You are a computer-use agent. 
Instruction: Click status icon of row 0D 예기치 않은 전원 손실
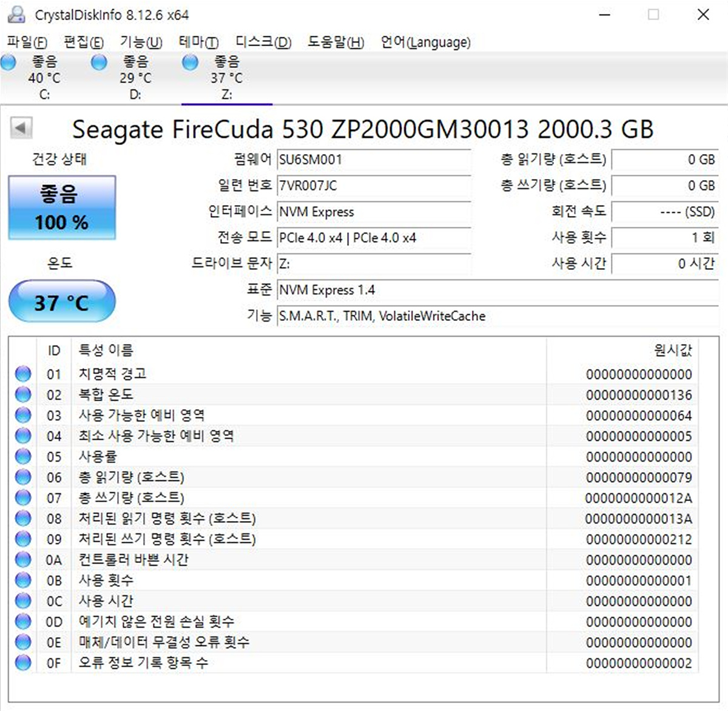click(23, 621)
